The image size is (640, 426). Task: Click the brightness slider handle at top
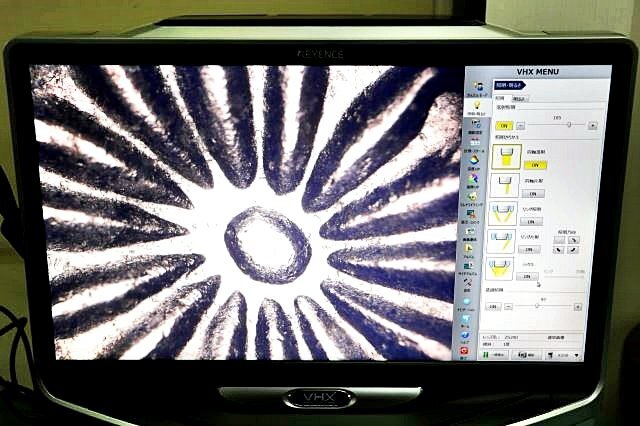(x=569, y=125)
